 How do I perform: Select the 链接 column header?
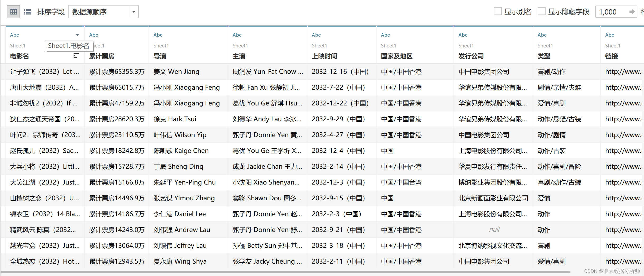point(612,56)
